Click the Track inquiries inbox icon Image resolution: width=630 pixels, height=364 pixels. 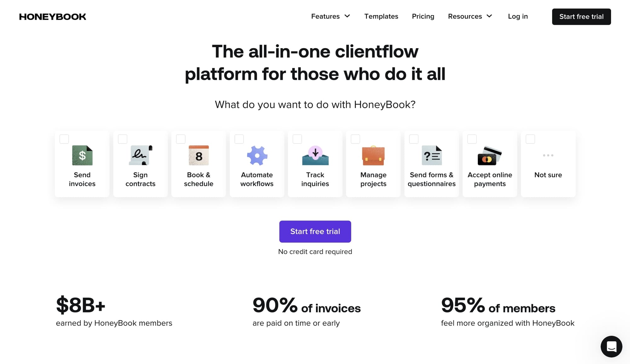(x=315, y=155)
